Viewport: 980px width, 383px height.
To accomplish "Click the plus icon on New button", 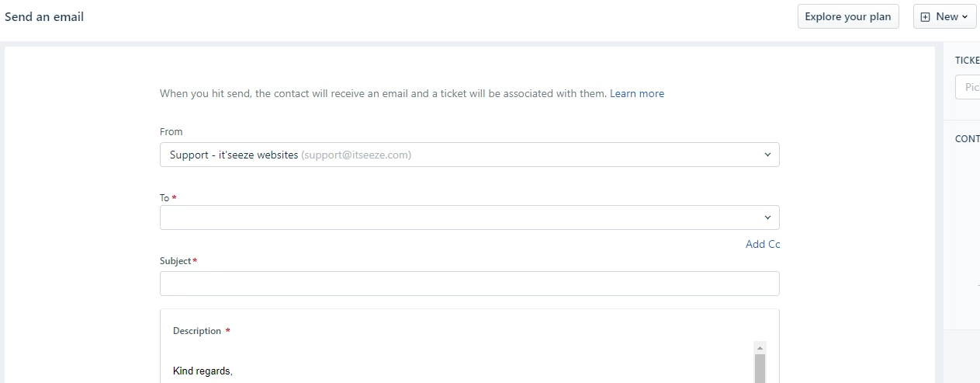I will coord(925,16).
